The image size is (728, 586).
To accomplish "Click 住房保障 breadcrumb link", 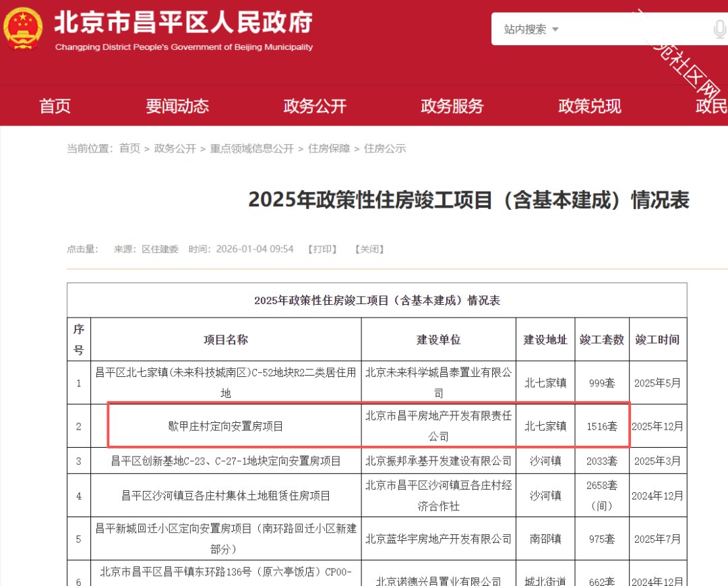I will (329, 148).
